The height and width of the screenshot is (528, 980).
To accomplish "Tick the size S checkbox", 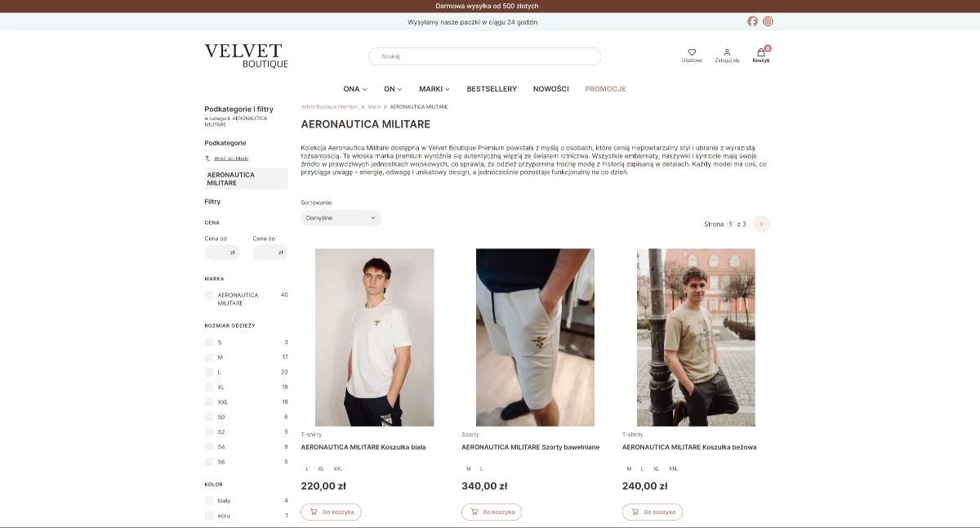I will click(x=209, y=342).
